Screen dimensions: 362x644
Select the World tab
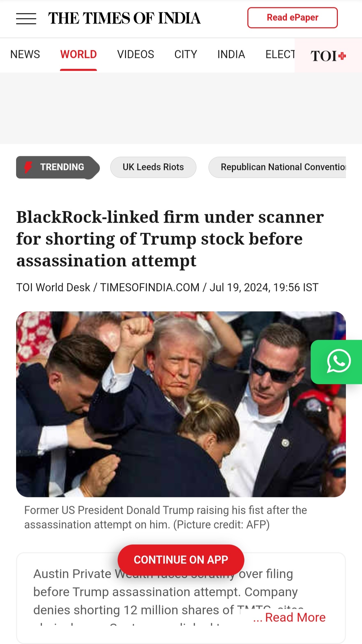pos(78,54)
